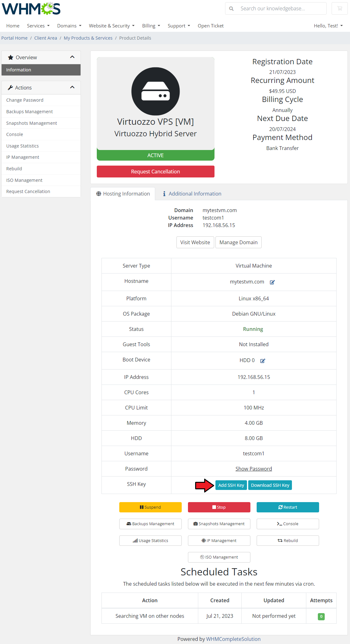Follow Portal Home breadcrumb link
Screen dimensions: 350x644
[x=14, y=38]
